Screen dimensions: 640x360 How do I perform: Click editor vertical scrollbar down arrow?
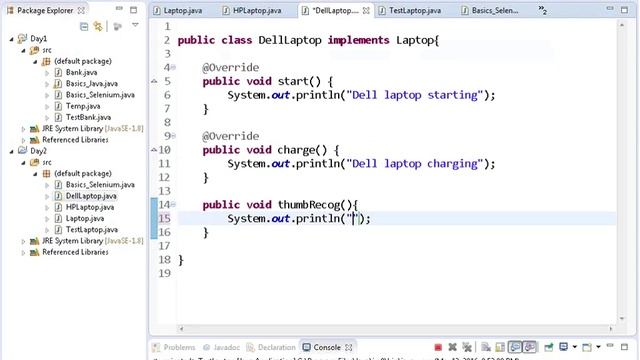click(622, 319)
